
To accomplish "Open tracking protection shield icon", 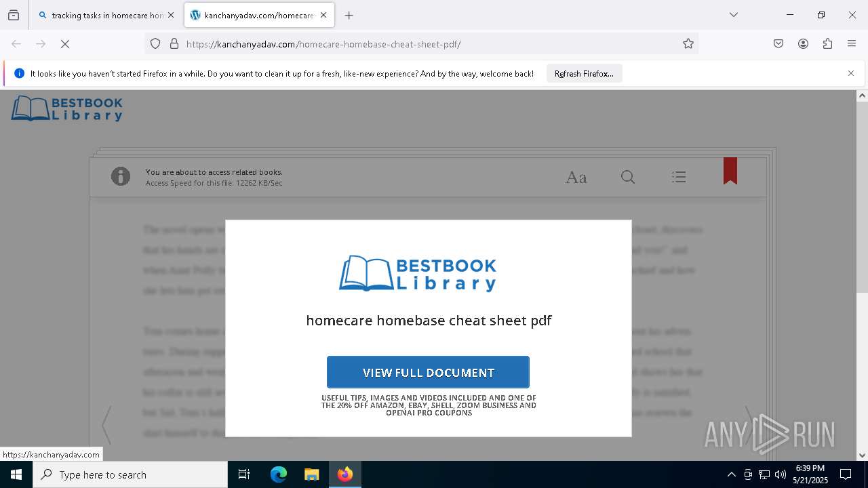I will pos(155,44).
